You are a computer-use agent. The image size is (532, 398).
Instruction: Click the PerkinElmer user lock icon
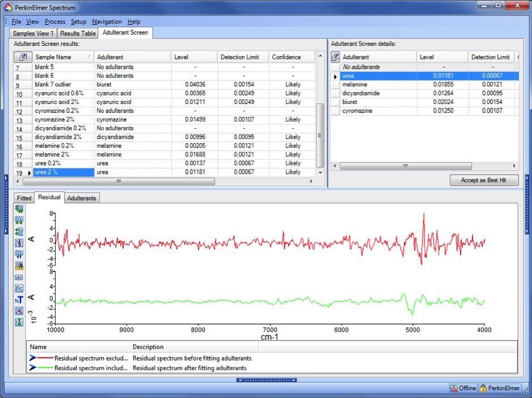483,388
